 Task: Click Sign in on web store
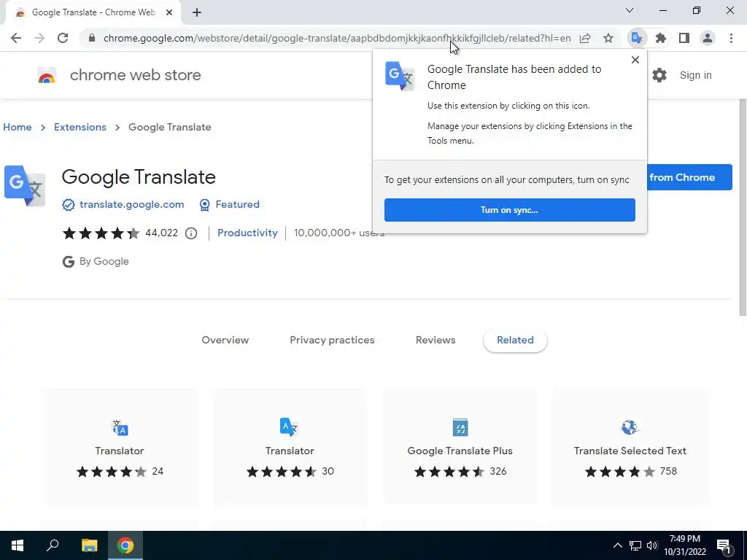pyautogui.click(x=695, y=75)
